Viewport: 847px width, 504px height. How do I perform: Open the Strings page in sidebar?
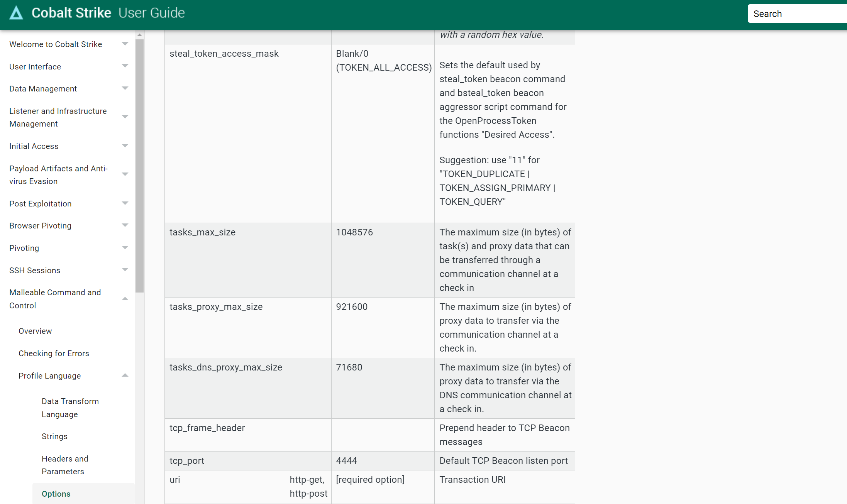click(x=54, y=436)
